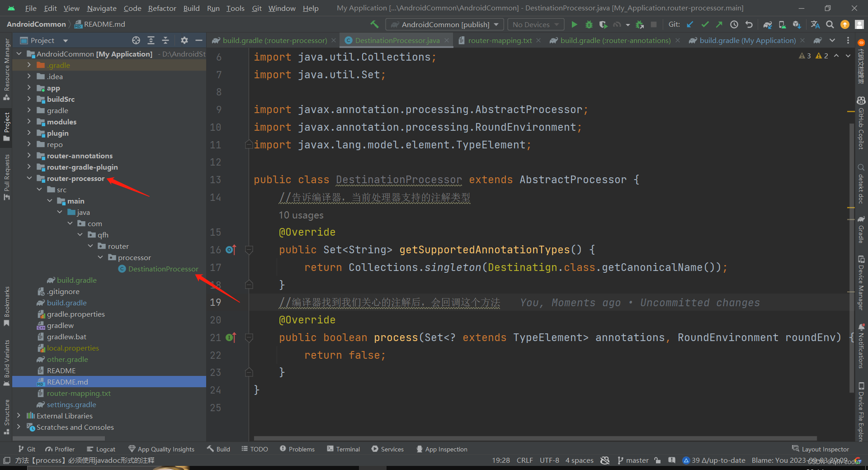Toggle the Project tool window strip button
Screen dimensions: 868x470
click(6, 127)
